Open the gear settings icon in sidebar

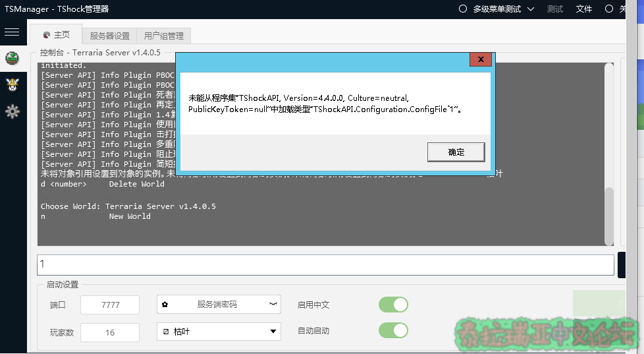coord(13,111)
